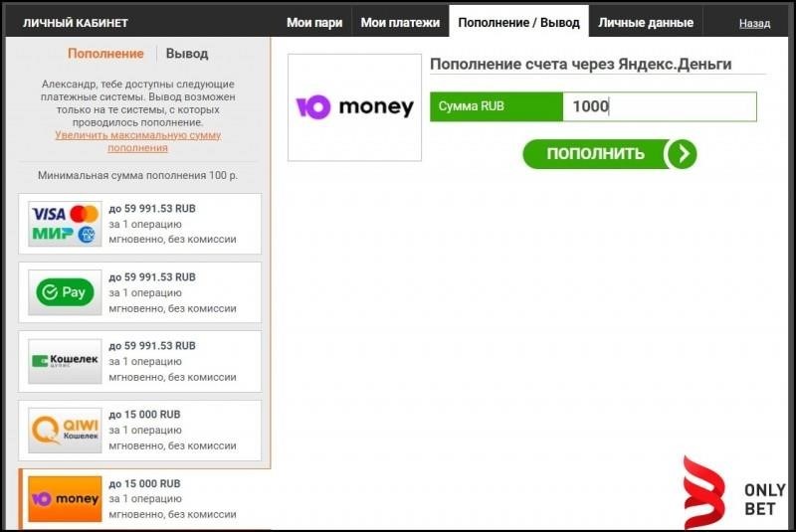
Task: Click the QIWI limit text до 15 000 RUB
Action: click(x=144, y=415)
